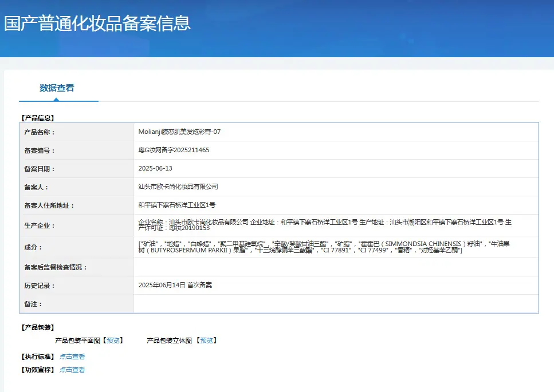
Task: Click the 备案人住所地址 label
Action: [x=49, y=205]
